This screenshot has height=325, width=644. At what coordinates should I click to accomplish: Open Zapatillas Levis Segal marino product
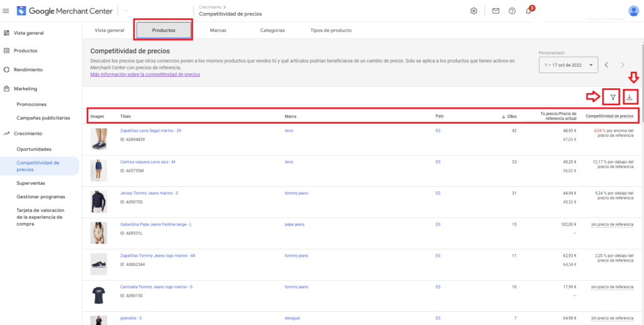tap(150, 131)
